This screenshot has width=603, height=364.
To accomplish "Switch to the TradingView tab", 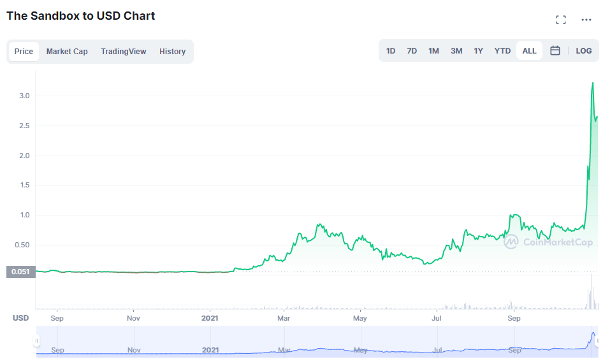I will [123, 52].
